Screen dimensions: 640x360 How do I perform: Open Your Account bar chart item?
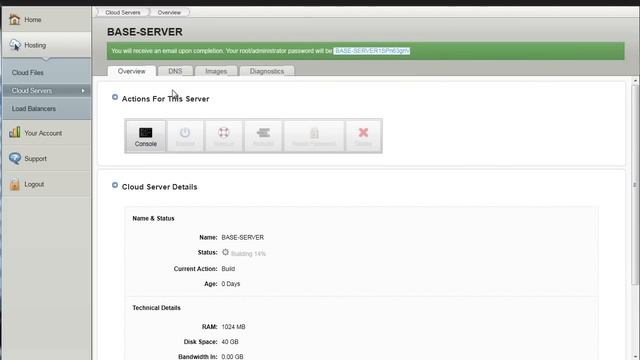[46, 133]
